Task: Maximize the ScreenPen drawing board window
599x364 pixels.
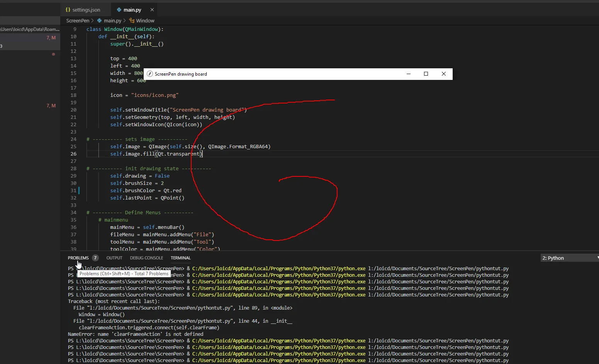Action: click(426, 74)
